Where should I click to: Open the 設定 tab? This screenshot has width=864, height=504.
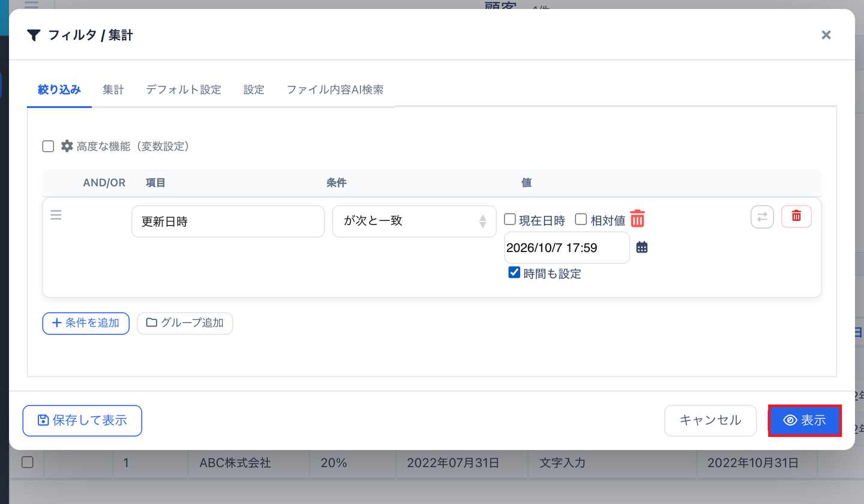pos(254,90)
